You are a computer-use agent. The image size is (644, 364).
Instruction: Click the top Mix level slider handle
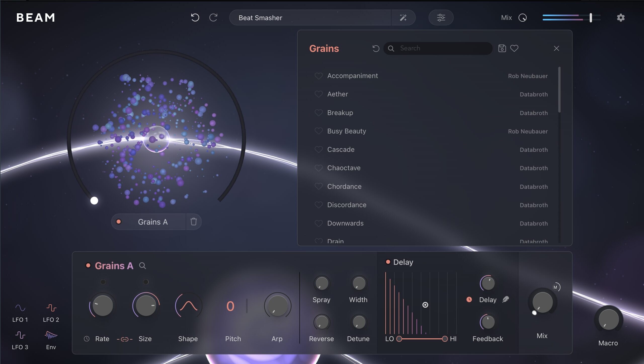pyautogui.click(x=591, y=18)
